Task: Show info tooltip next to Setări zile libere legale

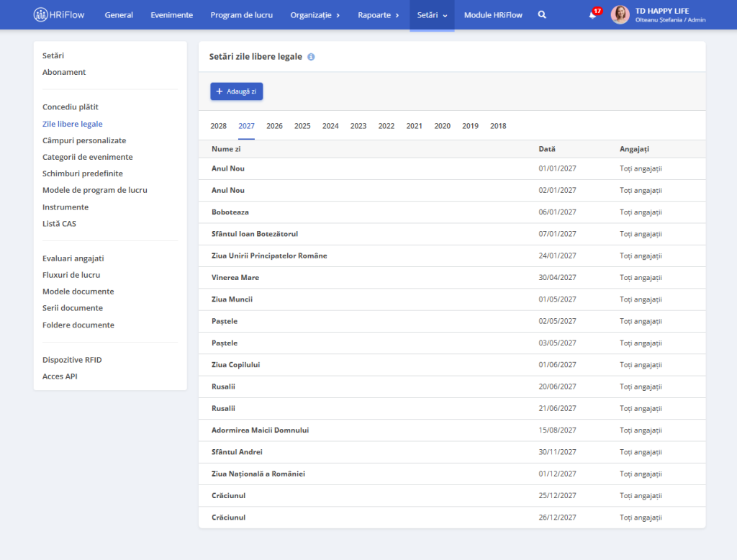Action: click(x=311, y=57)
